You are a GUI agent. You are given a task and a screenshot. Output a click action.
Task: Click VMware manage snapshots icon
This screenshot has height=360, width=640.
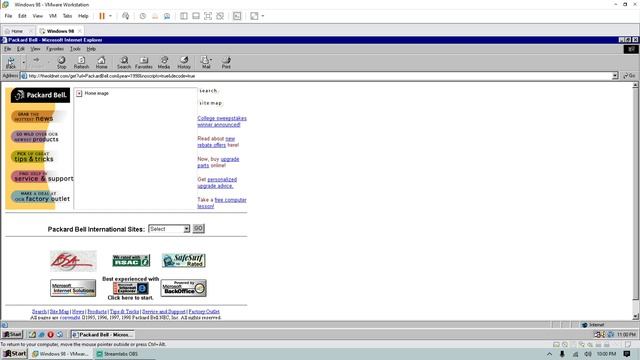tap(167, 16)
